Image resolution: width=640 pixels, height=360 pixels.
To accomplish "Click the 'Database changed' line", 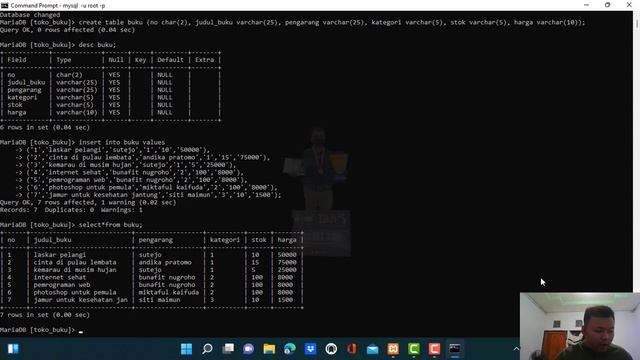I will click(x=30, y=15).
